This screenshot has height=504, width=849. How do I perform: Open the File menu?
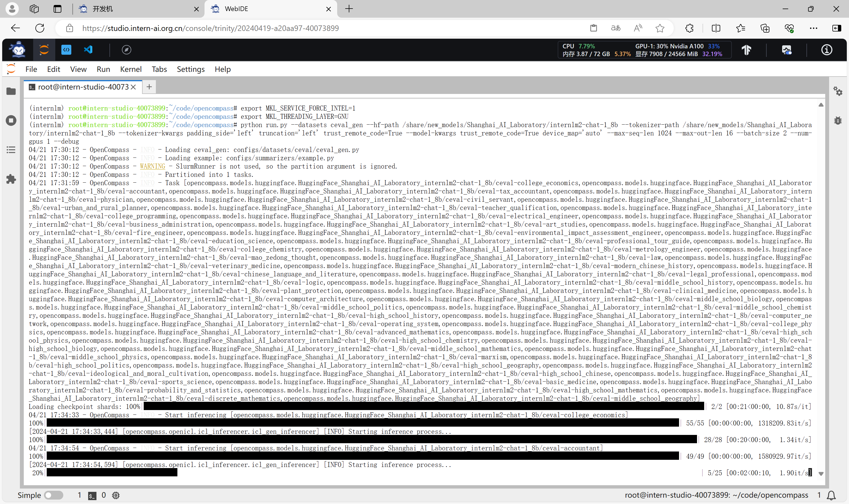31,69
